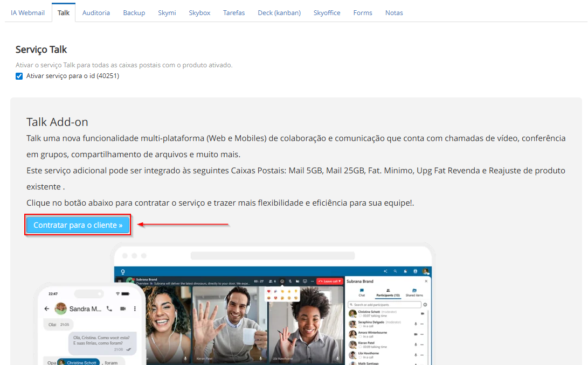Click Kieran Patel's video tile
Image resolution: width=588 pixels, height=365 pixels.
(x=229, y=323)
